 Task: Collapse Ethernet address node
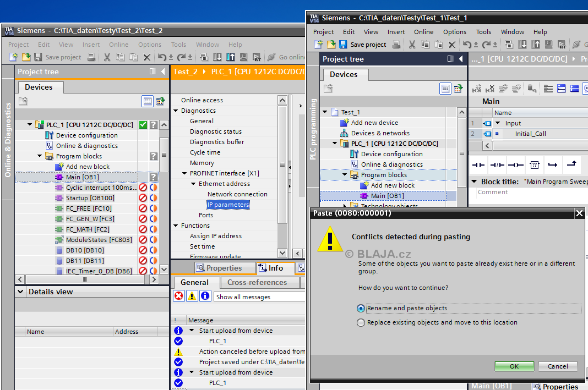click(193, 184)
